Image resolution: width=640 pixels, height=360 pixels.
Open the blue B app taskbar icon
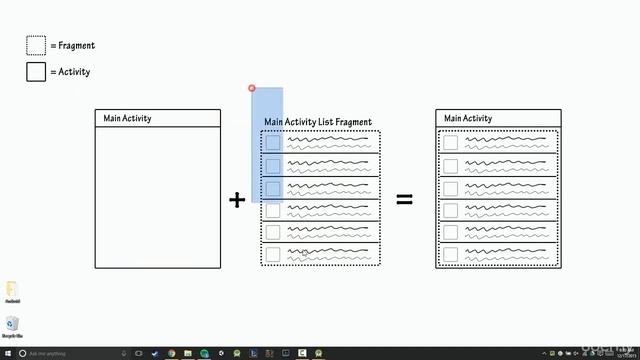(253, 353)
